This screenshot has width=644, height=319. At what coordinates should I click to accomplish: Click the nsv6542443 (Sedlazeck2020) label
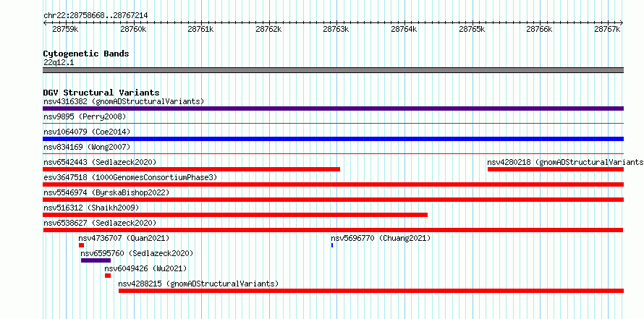tap(100, 162)
